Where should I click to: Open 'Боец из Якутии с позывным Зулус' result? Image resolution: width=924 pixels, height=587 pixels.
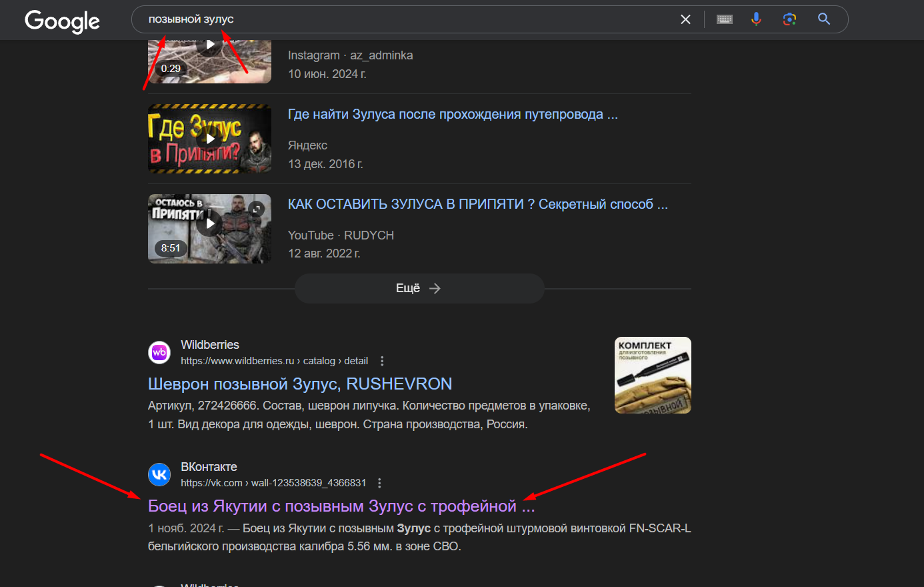pos(341,506)
